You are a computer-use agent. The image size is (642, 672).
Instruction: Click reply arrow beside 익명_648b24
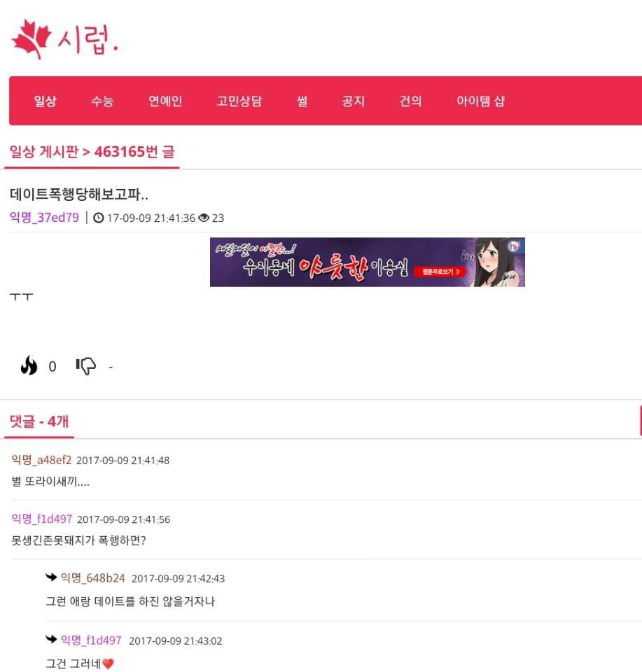pyautogui.click(x=51, y=577)
